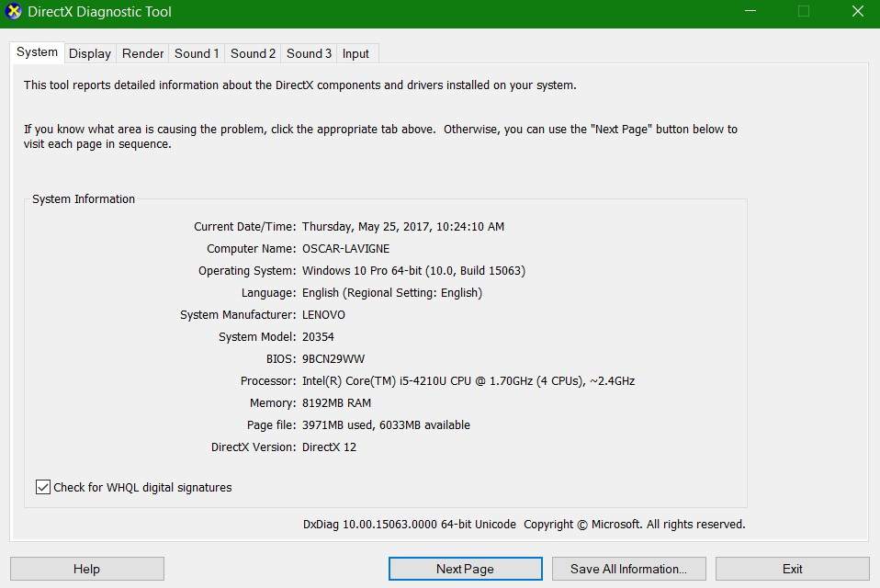The width and height of the screenshot is (880, 588).
Task: Go to the Sound 2 tab
Action: [x=253, y=53]
